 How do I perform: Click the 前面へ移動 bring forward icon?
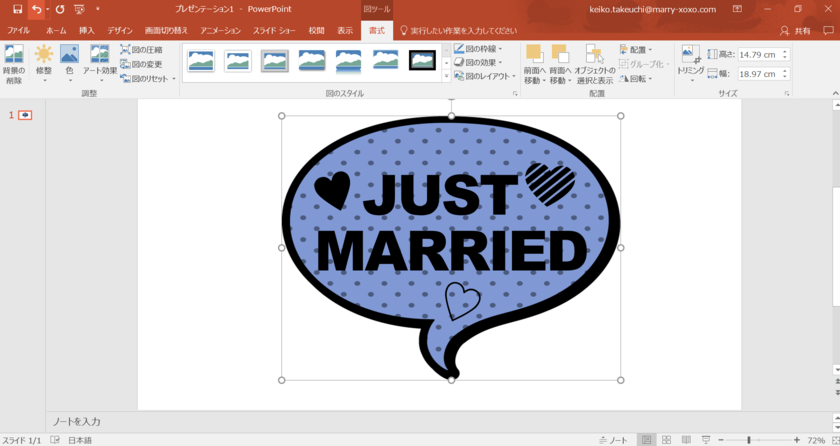pos(535,62)
